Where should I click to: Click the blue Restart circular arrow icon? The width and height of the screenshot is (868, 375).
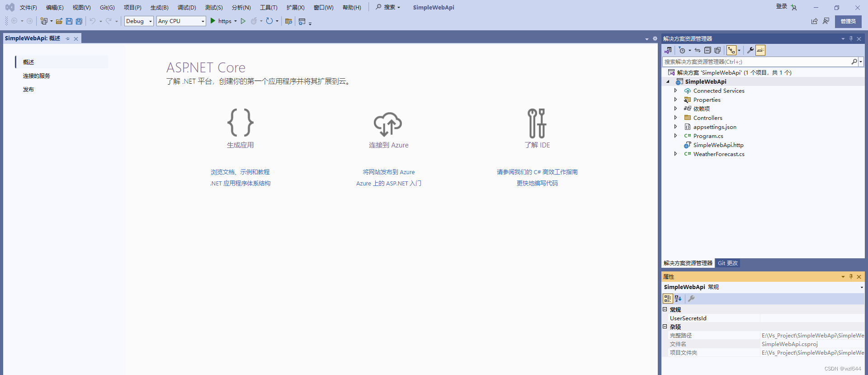[269, 21]
